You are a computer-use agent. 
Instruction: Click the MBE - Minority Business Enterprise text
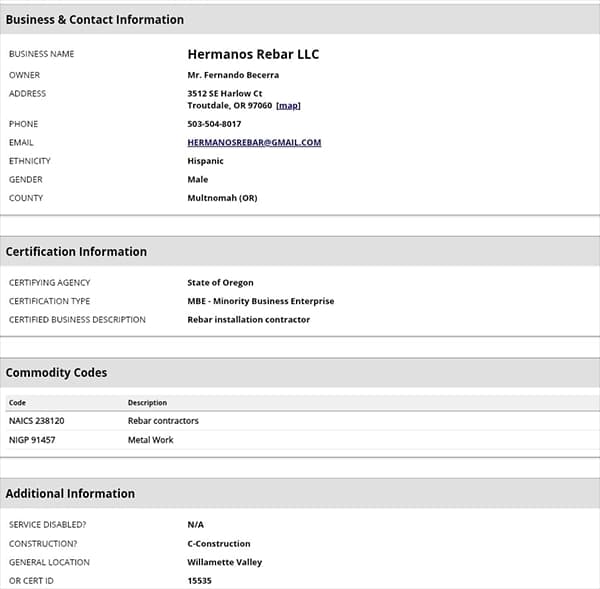point(260,301)
